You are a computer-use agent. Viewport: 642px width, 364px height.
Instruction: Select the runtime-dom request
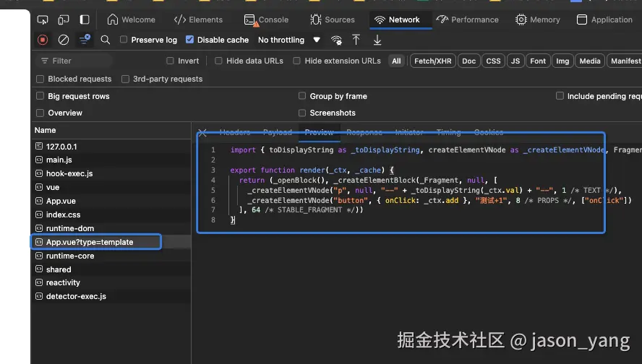click(x=111, y=228)
